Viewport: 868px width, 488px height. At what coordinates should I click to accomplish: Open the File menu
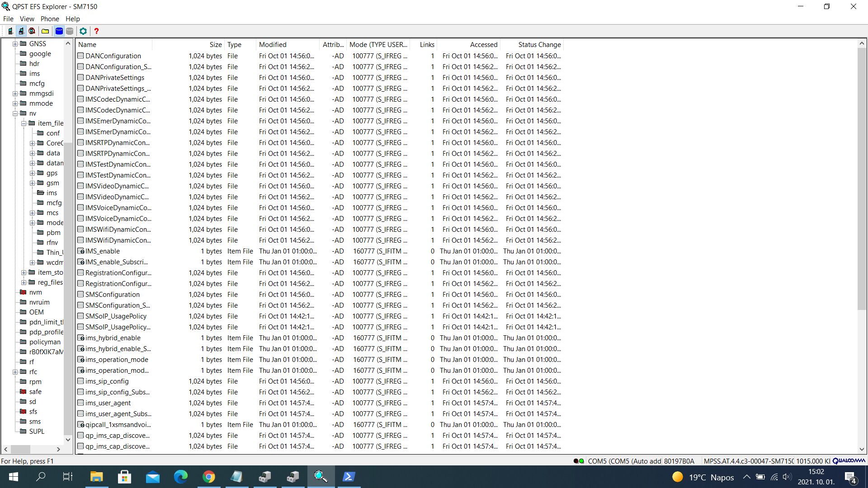pos(8,19)
